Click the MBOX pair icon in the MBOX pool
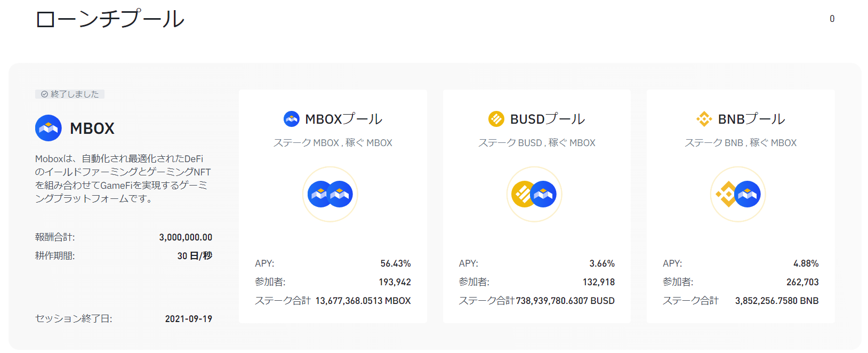The height and width of the screenshot is (353, 868). coord(330,194)
